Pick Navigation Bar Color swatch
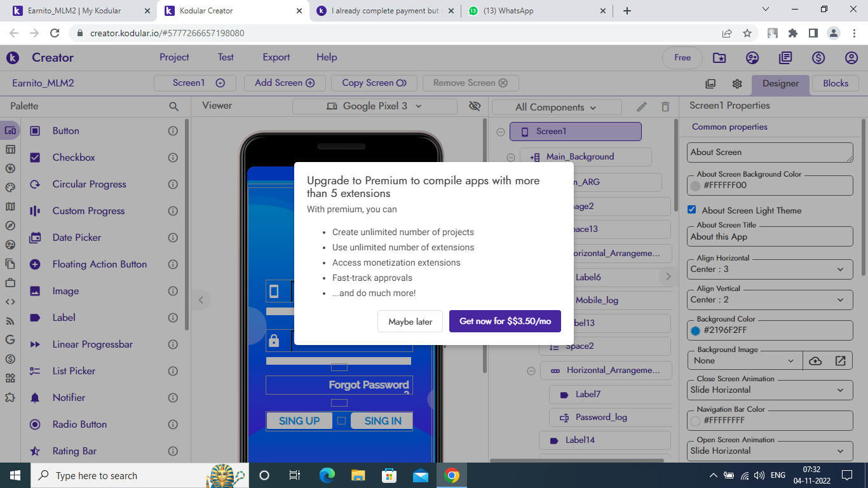This screenshot has width=868, height=488. 695,421
